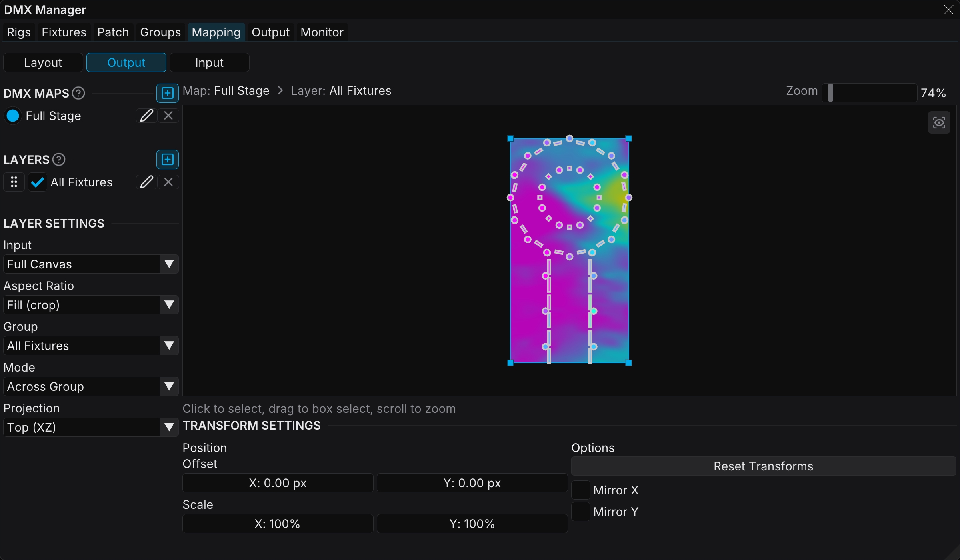Switch to Layout view
This screenshot has height=560, width=960.
coord(43,62)
